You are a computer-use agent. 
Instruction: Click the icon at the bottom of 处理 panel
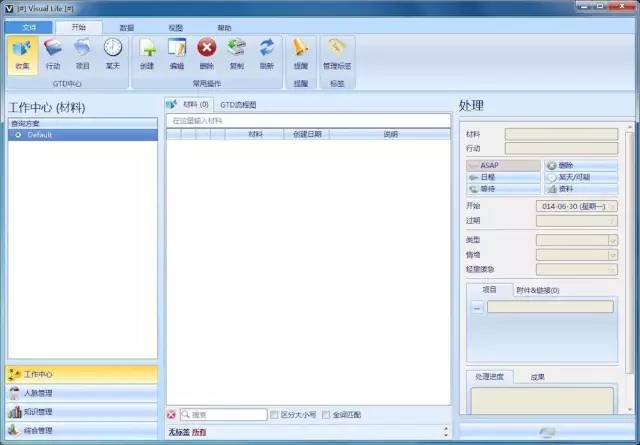tap(547, 432)
